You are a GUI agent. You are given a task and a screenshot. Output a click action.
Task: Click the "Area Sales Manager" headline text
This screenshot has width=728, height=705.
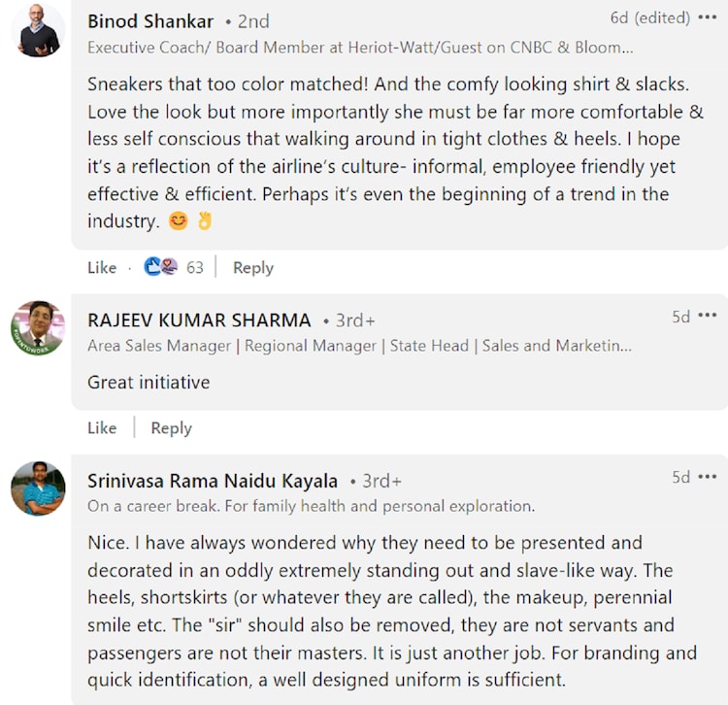pos(359,345)
